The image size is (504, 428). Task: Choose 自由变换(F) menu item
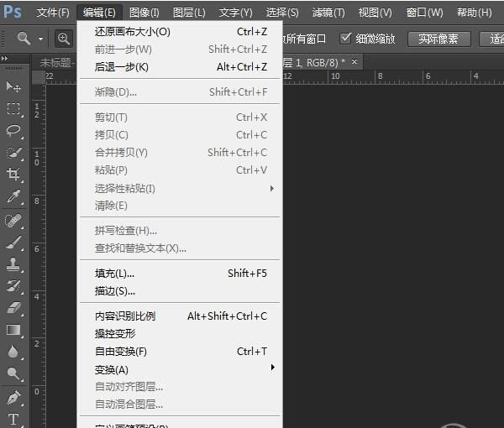pos(180,352)
